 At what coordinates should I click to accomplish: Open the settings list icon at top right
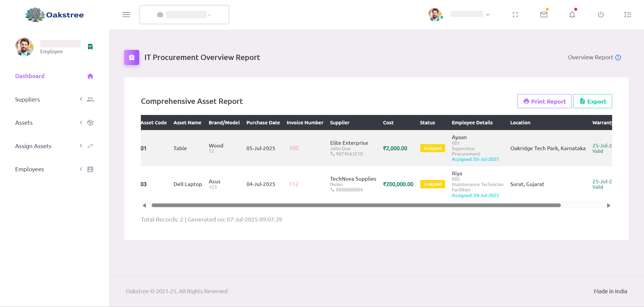[628, 14]
